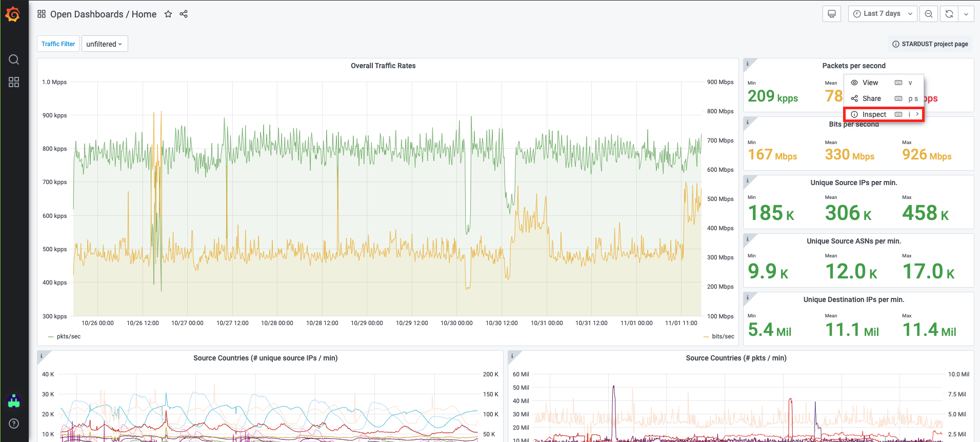Expand the Inspect submenu arrow
This screenshot has width=980, height=442.
(917, 114)
